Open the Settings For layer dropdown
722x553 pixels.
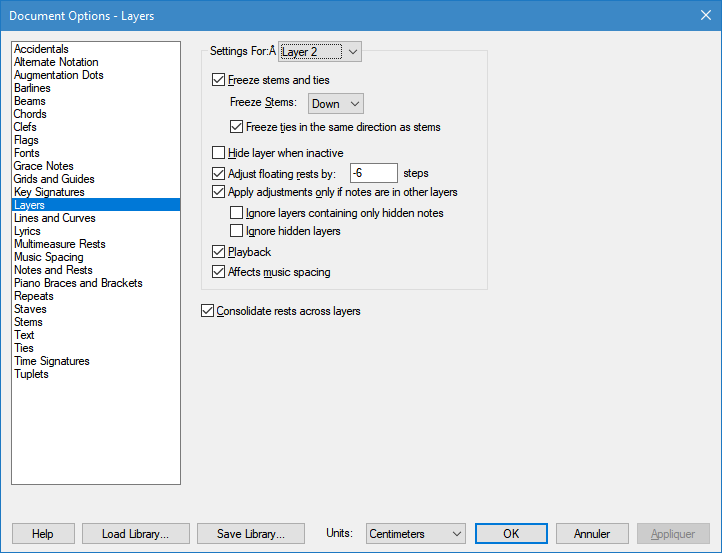[320, 51]
